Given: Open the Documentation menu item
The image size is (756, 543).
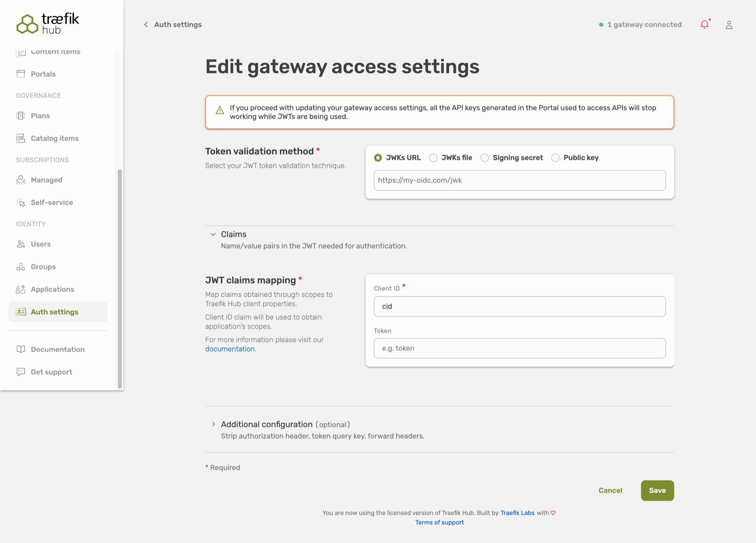Looking at the screenshot, I should (x=58, y=349).
